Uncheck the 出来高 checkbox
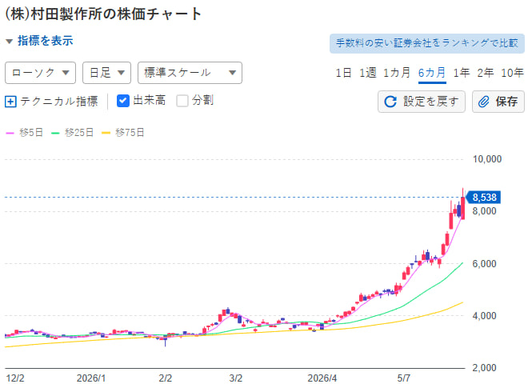This screenshot has width=532, height=392. [123, 101]
